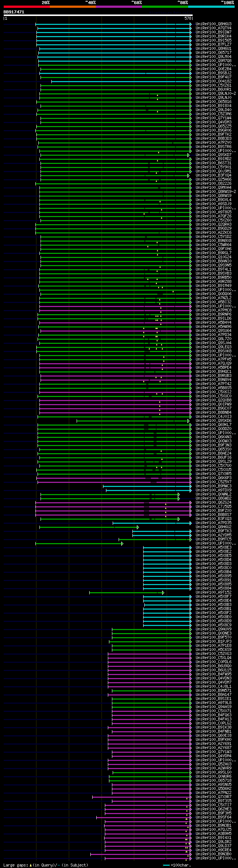The image size is (238, 868).
Task: Click the orange ~40% identity legend bar
Action: (73, 7)
